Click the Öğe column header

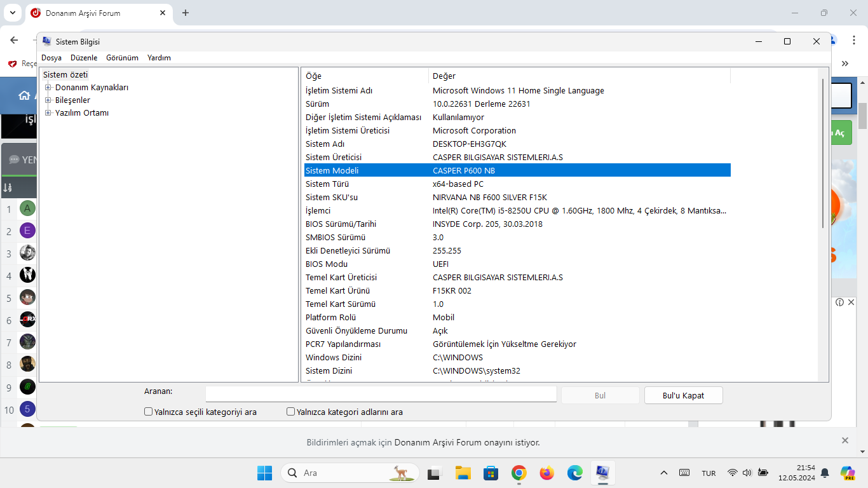pyautogui.click(x=365, y=76)
